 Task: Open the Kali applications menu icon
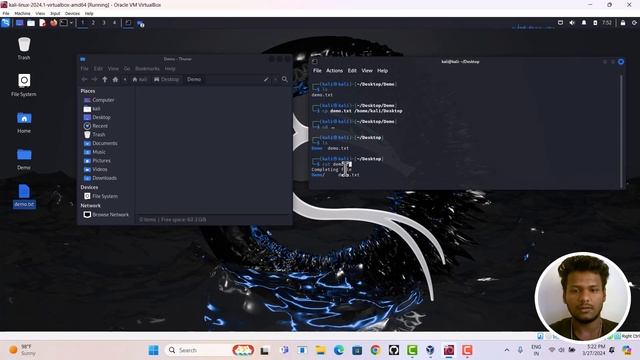[5, 23]
